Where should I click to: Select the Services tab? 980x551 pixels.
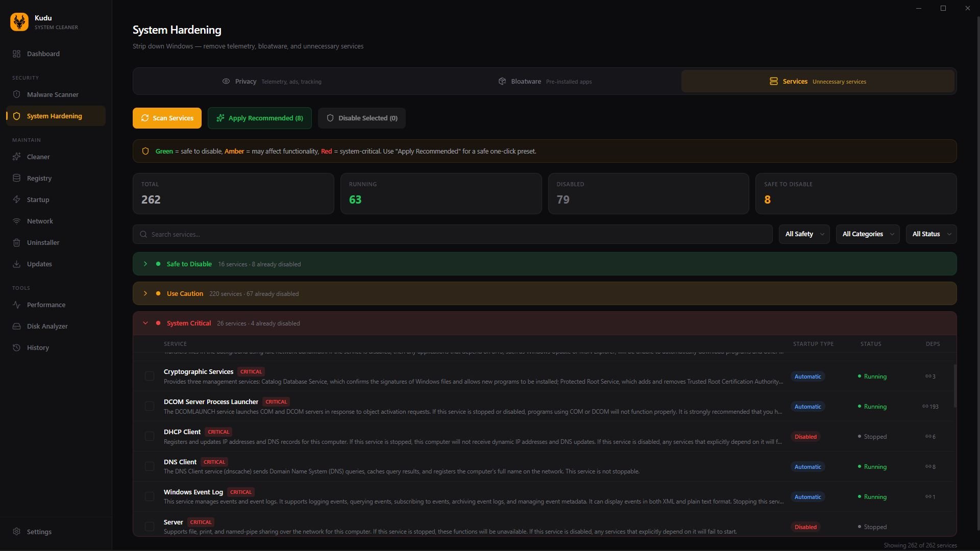[818, 82]
